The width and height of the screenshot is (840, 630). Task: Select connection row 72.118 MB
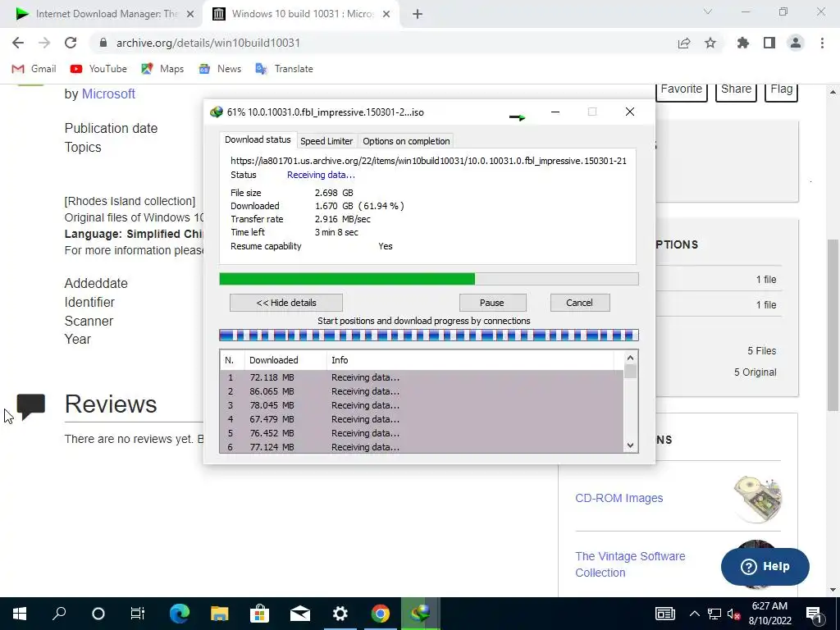[x=422, y=377]
